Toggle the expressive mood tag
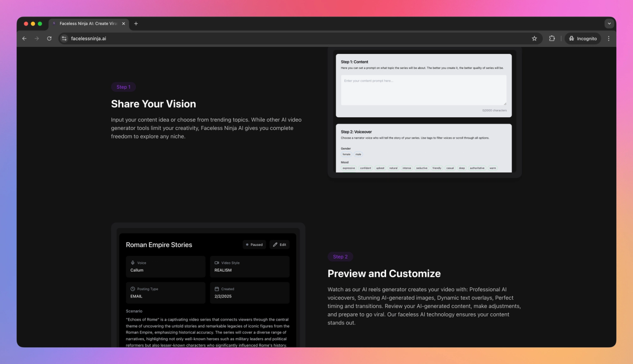The image size is (633, 364). (x=349, y=168)
